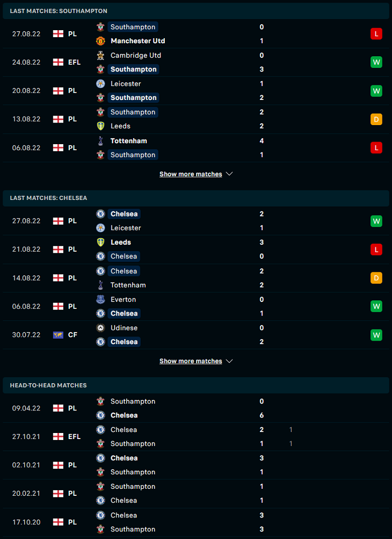This screenshot has width=392, height=539.
Task: Click the Leeds crest in Chelsea's 21.08.22 match
Action: pos(101,242)
